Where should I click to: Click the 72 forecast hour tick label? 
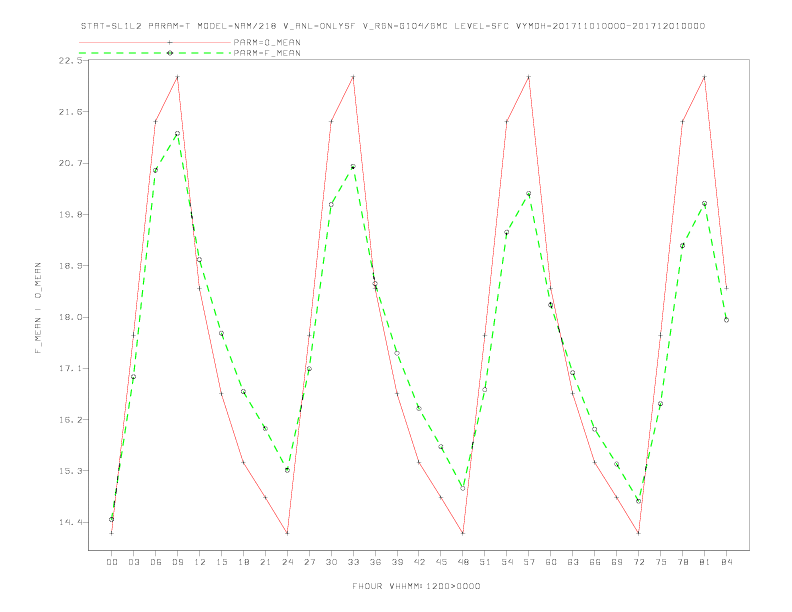coord(638,562)
